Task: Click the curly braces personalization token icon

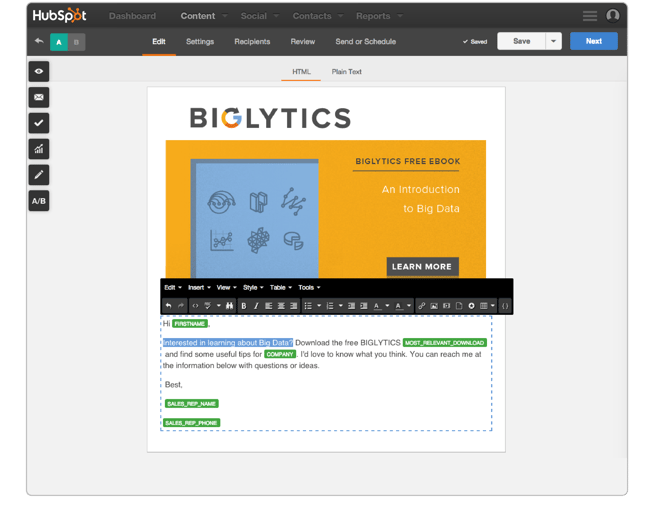Action: [505, 306]
